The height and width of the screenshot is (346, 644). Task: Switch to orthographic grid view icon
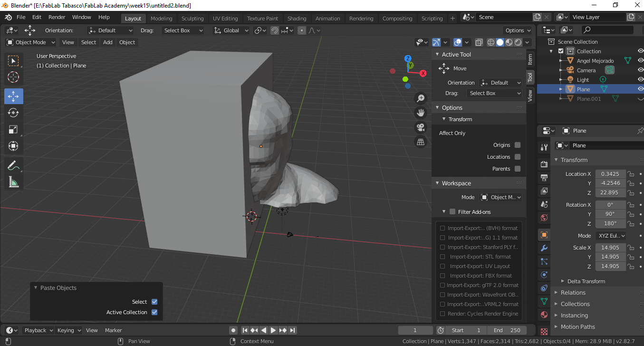click(x=420, y=142)
